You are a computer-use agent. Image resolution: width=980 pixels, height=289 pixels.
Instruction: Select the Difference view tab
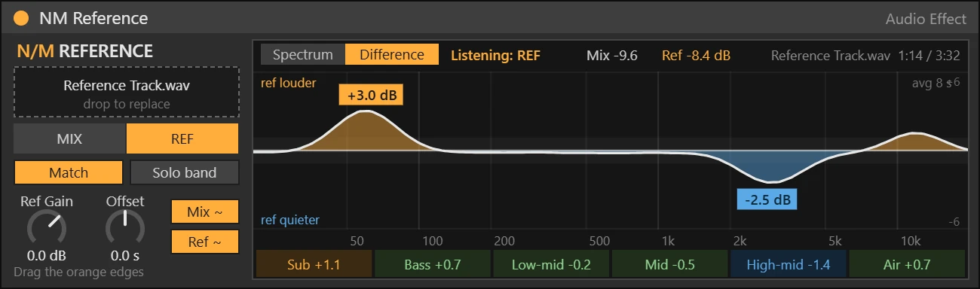point(392,55)
